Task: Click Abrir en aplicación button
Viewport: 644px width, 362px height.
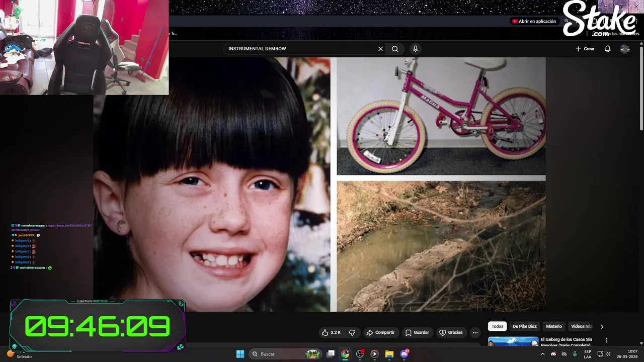Action: (534, 21)
